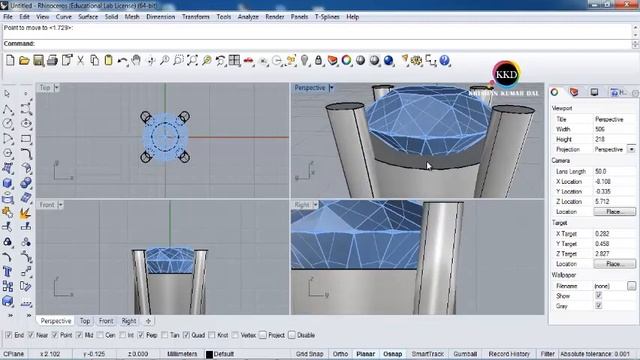The image size is (640, 360).
Task: Toggle the Quad osnap checkbox
Action: 186,335
